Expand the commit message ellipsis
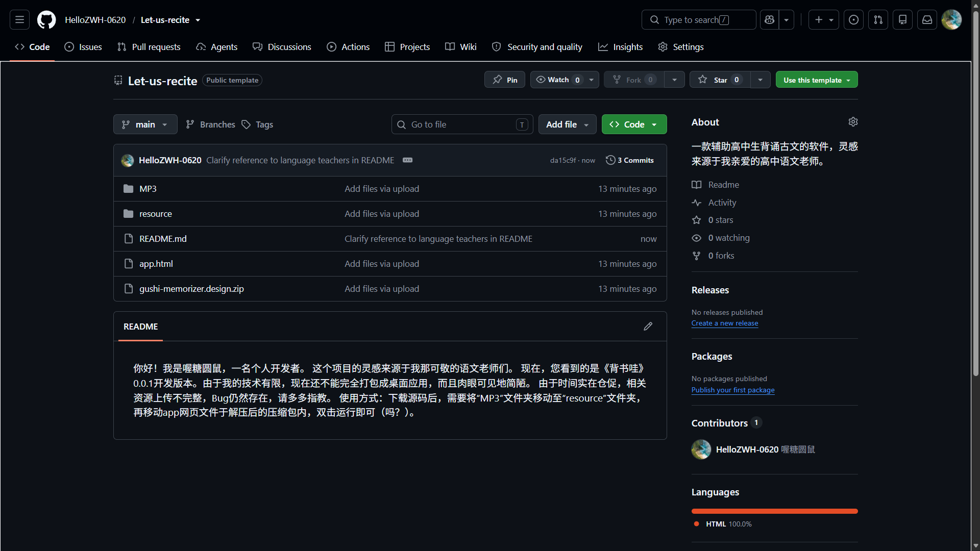Viewport: 980px width, 551px height. (x=407, y=160)
